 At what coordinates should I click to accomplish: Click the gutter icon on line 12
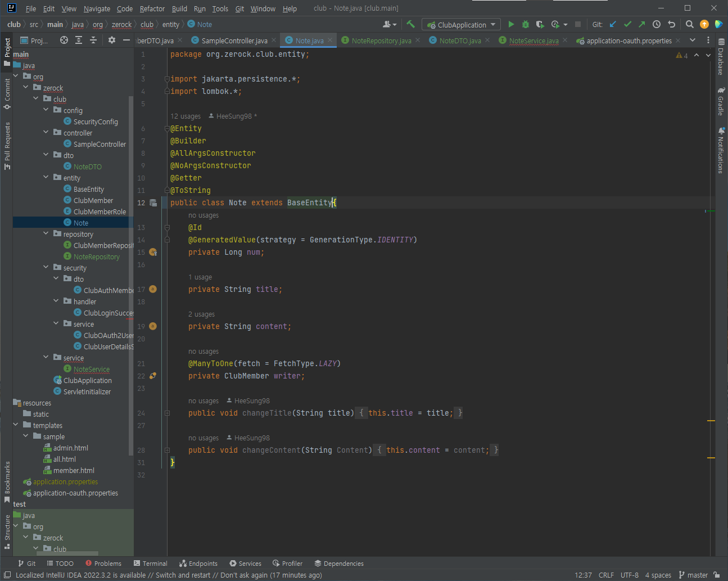(x=153, y=202)
